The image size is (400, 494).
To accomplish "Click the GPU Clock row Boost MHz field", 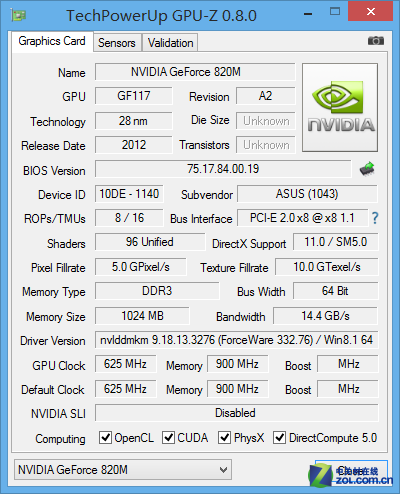I will coord(348,364).
